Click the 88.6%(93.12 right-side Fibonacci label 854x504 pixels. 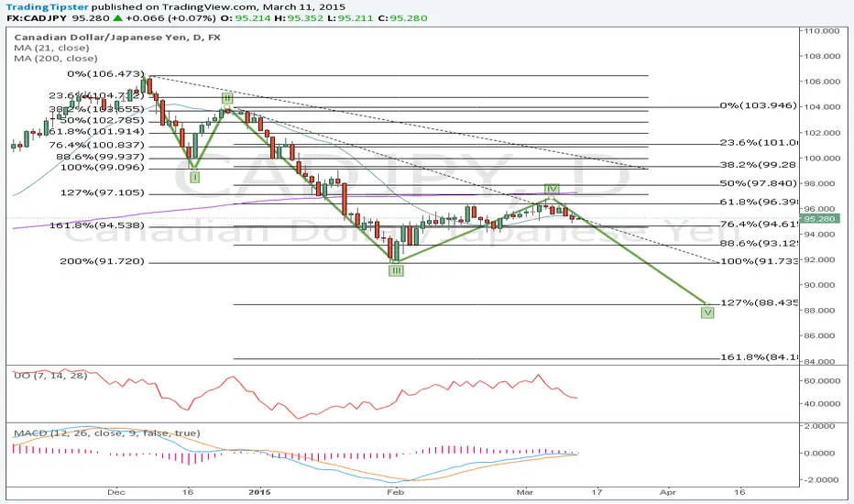coord(760,243)
